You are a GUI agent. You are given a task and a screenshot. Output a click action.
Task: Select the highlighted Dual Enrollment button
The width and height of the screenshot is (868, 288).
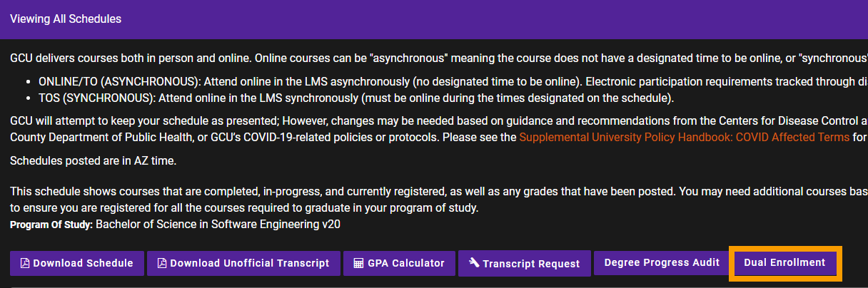[784, 262]
